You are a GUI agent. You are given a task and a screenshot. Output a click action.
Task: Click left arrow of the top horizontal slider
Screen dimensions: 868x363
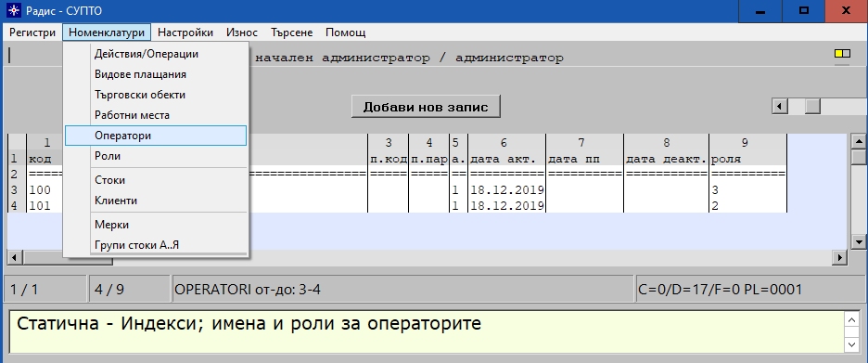point(780,107)
